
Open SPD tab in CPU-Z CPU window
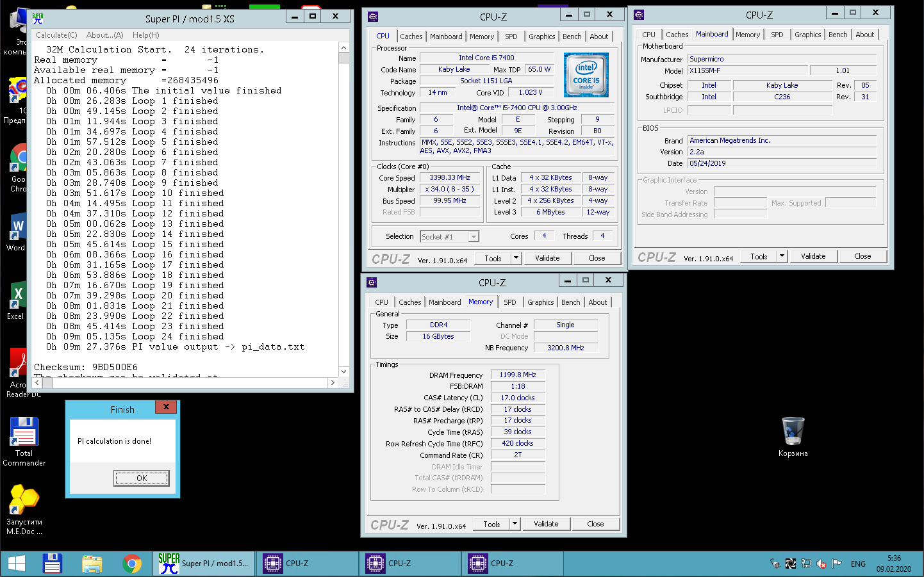point(511,37)
